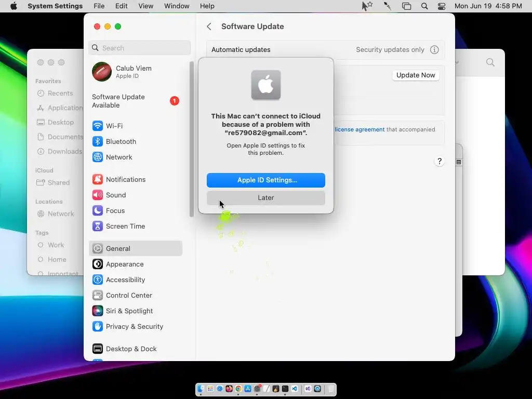Open App Store from the Dock

(248, 389)
